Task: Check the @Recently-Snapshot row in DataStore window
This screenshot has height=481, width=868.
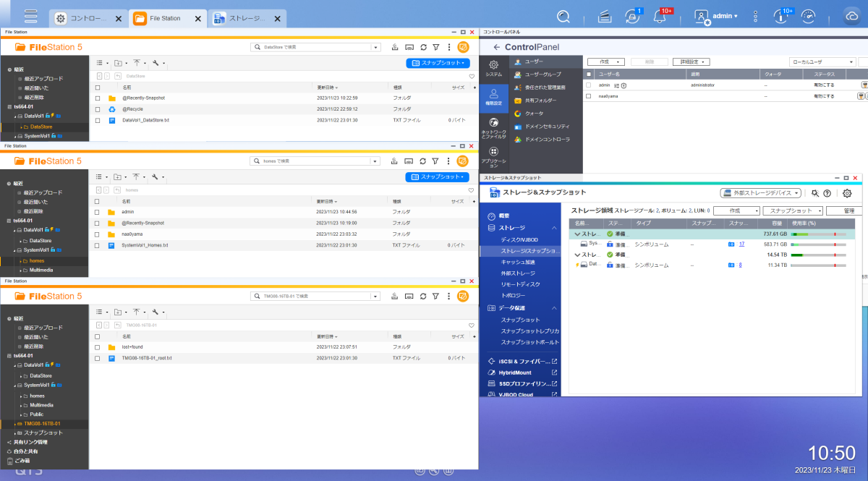Action: click(x=98, y=98)
